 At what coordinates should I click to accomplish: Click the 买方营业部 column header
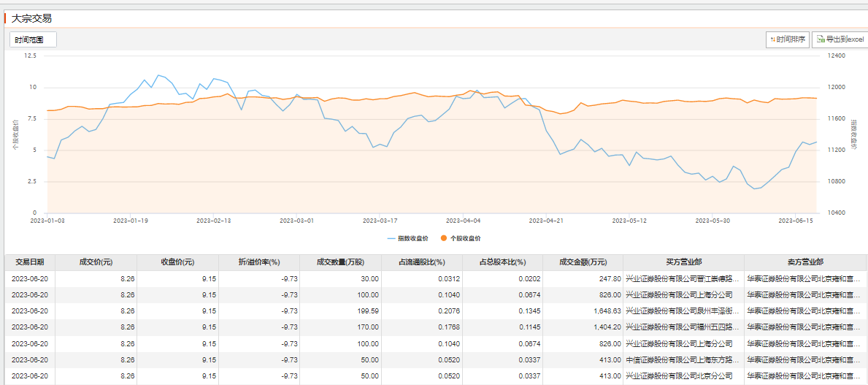pyautogui.click(x=683, y=262)
